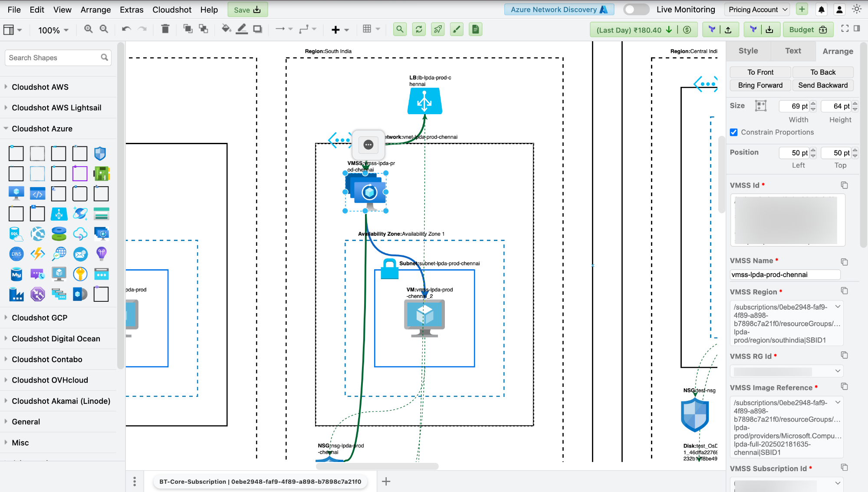Screen dimensions: 868x492
Task: Toggle the Live Monitoring switch
Action: tap(636, 10)
